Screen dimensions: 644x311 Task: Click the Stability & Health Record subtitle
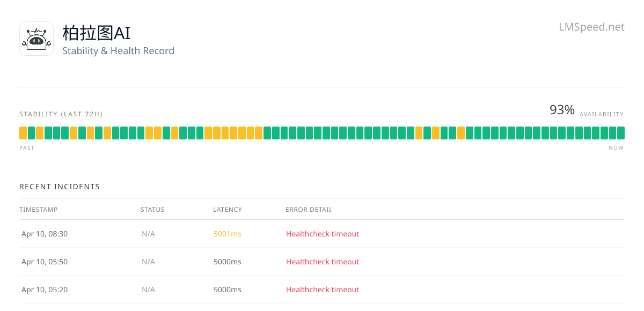(x=118, y=51)
